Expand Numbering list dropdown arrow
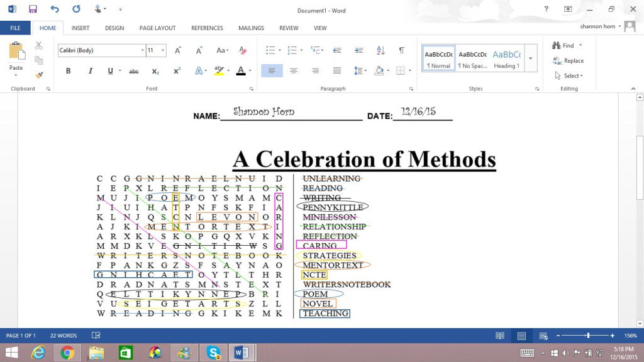The image size is (644, 362). pyautogui.click(x=301, y=50)
